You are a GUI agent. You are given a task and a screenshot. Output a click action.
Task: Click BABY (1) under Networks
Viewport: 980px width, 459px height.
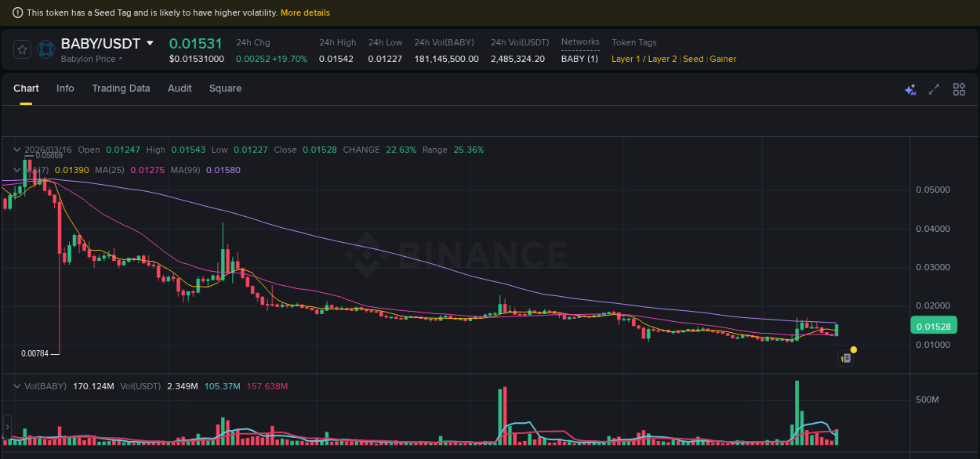coord(579,59)
